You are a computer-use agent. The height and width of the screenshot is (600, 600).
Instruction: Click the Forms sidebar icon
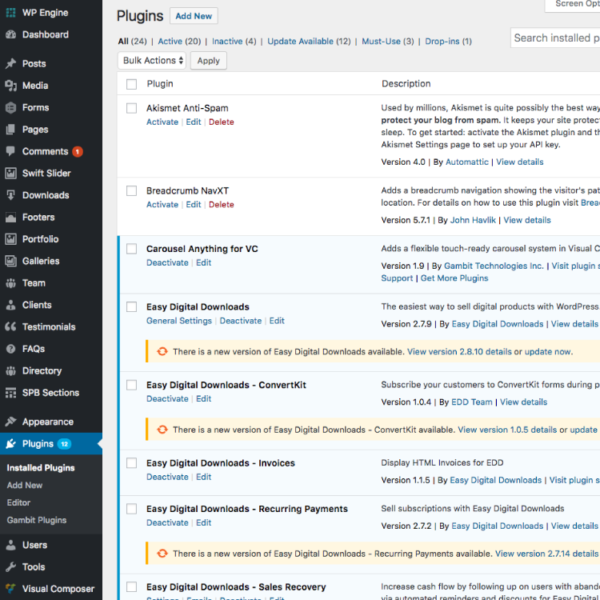point(11,108)
